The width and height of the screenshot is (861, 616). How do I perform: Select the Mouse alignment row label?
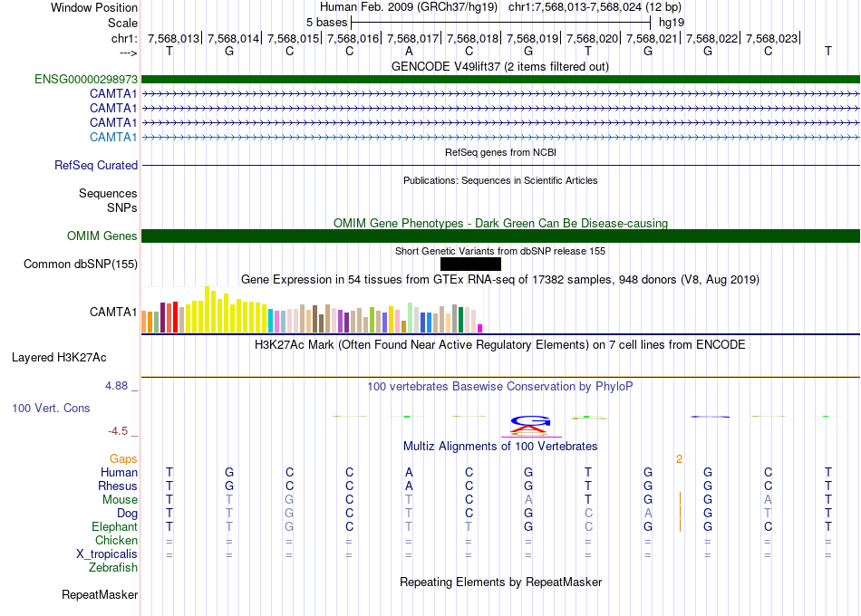[x=120, y=500]
